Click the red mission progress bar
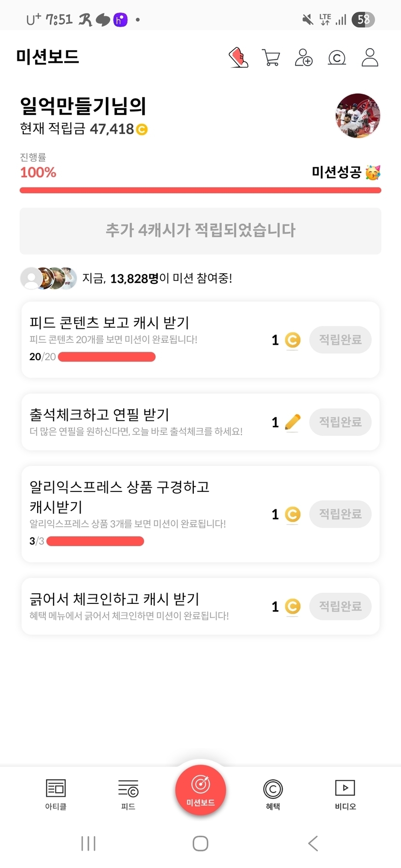 [200, 190]
